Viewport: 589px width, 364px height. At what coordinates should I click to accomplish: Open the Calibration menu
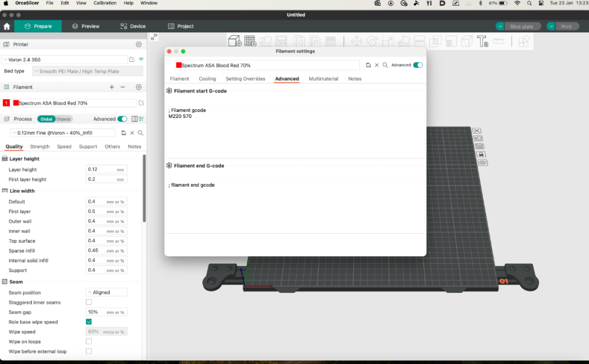(x=105, y=3)
